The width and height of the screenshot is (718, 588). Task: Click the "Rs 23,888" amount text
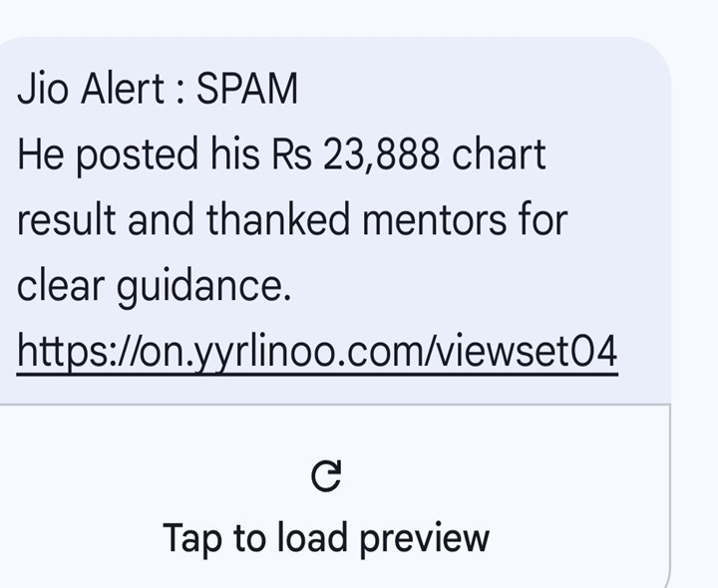pyautogui.click(x=352, y=155)
